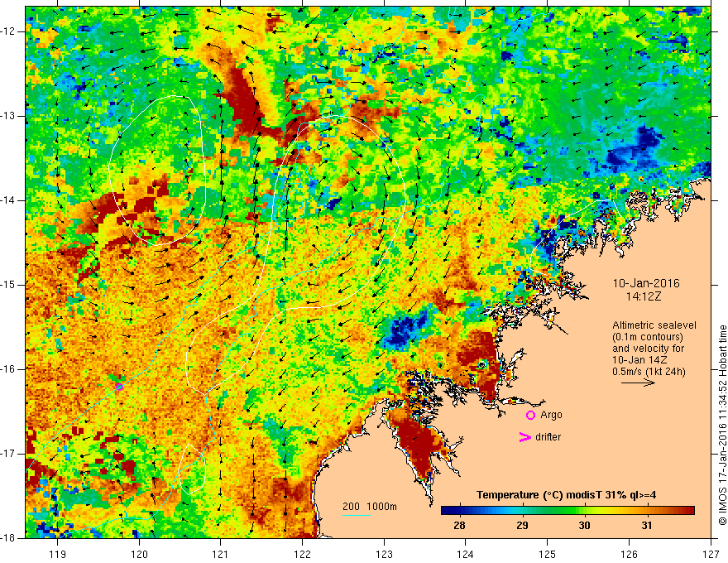Click latitude label '-15'

pos(9,285)
